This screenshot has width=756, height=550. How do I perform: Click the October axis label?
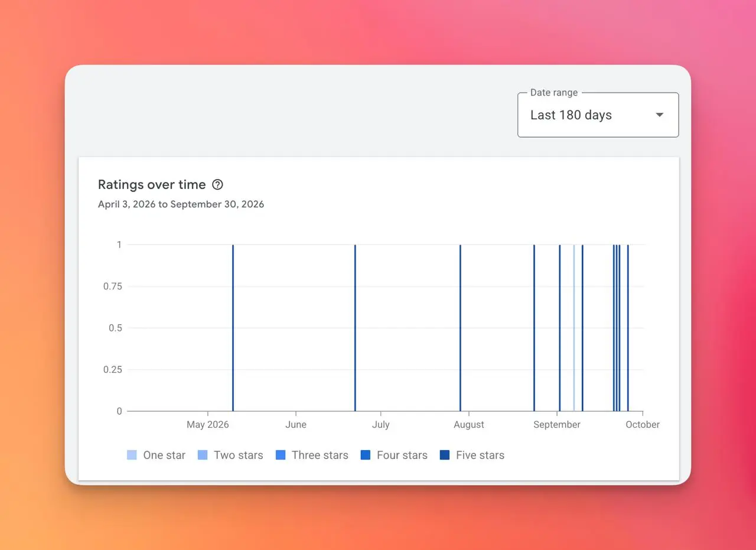(643, 424)
